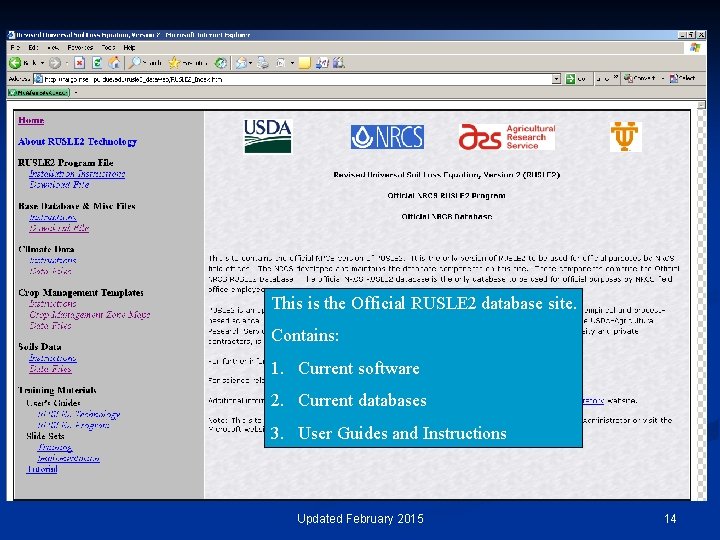The image size is (720, 540).
Task: Open the Mail button dropdown arrow
Action: tap(250, 63)
